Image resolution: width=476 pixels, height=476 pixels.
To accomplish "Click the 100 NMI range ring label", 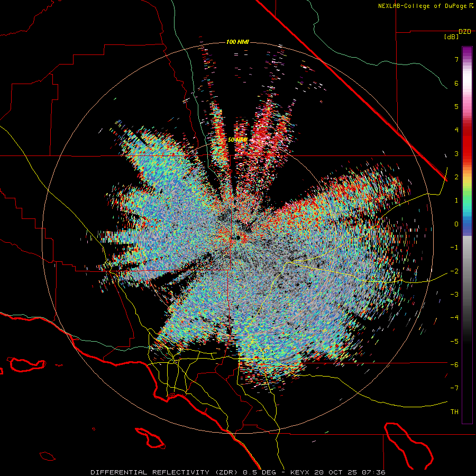I will pyautogui.click(x=237, y=42).
